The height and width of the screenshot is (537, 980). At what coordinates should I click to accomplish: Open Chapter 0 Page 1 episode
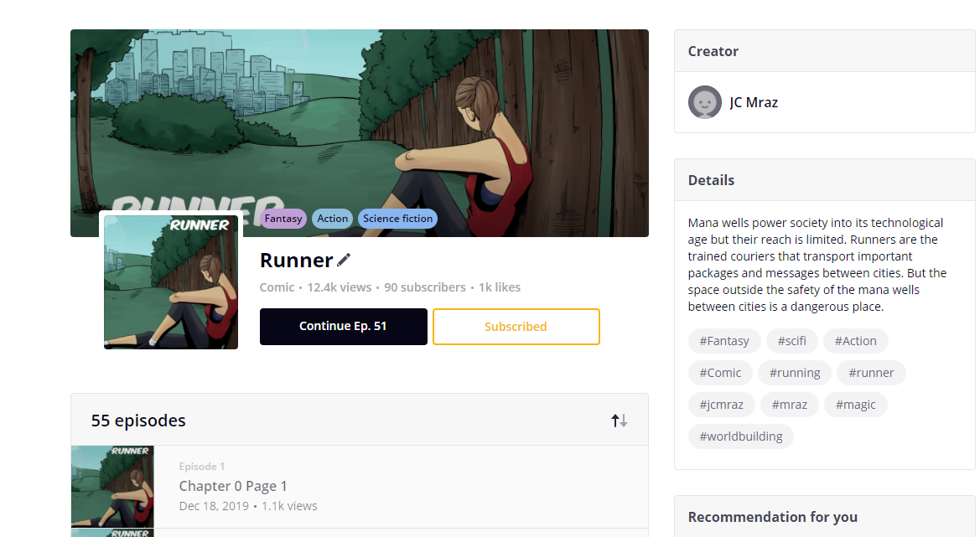pos(233,486)
